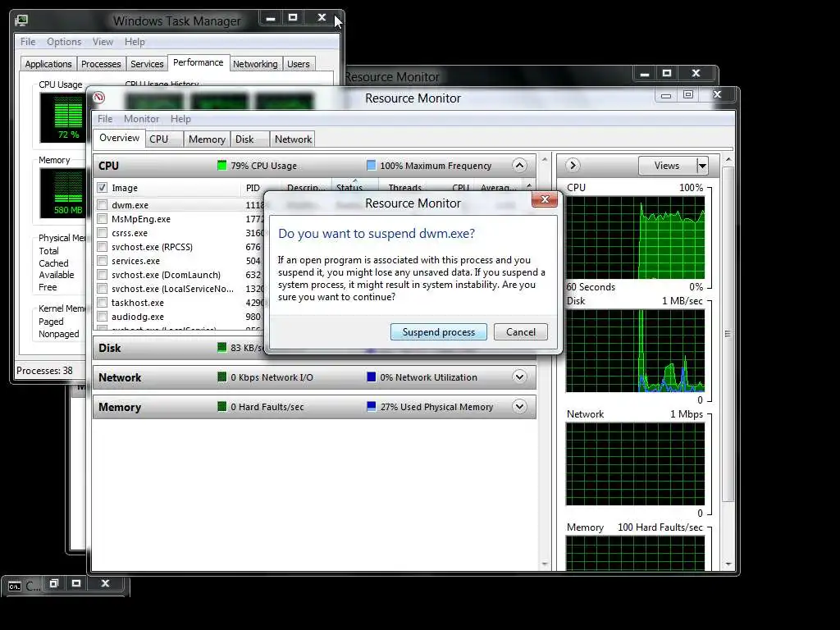
Task: Click the Network graph in right pane
Action: click(636, 464)
